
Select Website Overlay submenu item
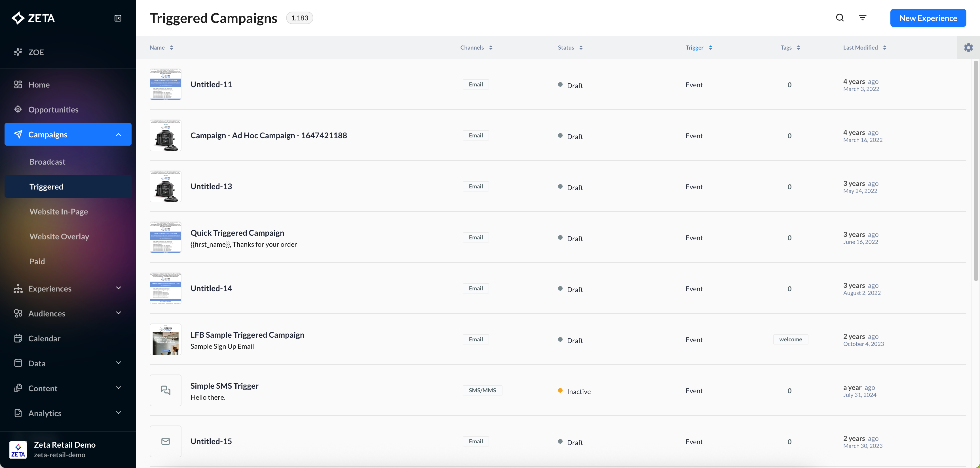pyautogui.click(x=59, y=237)
